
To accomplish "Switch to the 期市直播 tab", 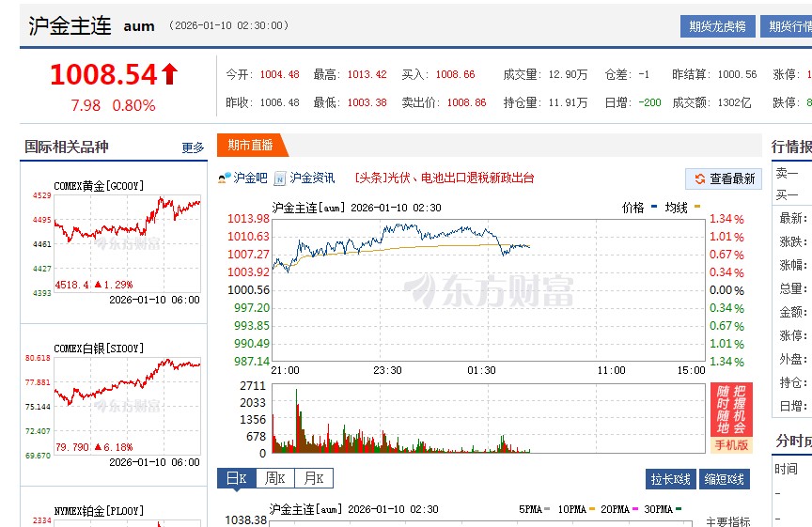I will pos(251,145).
